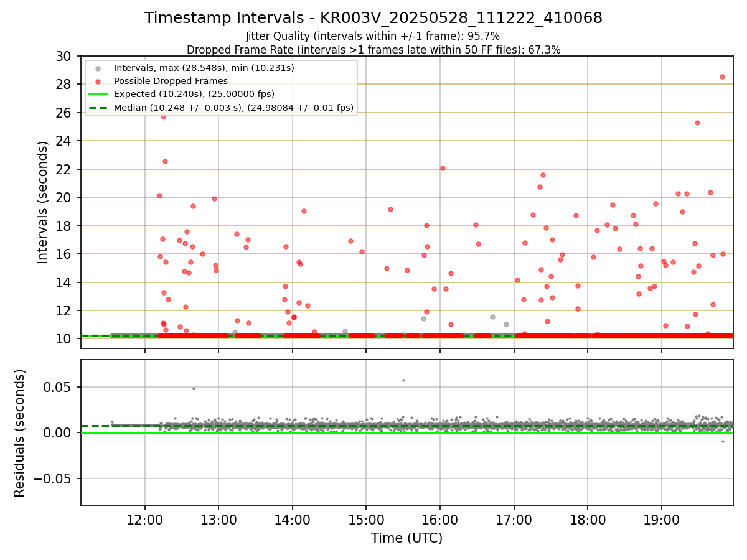Viewport: 747px width, 560px height.
Task: Click the −0.05 residuals tick label
Action: pos(53,478)
